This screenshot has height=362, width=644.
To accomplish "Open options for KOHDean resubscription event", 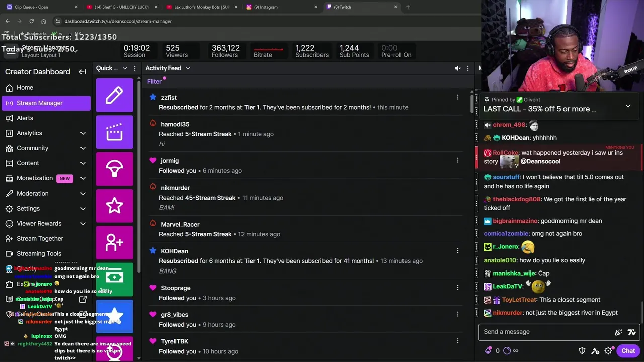I will [458, 251].
